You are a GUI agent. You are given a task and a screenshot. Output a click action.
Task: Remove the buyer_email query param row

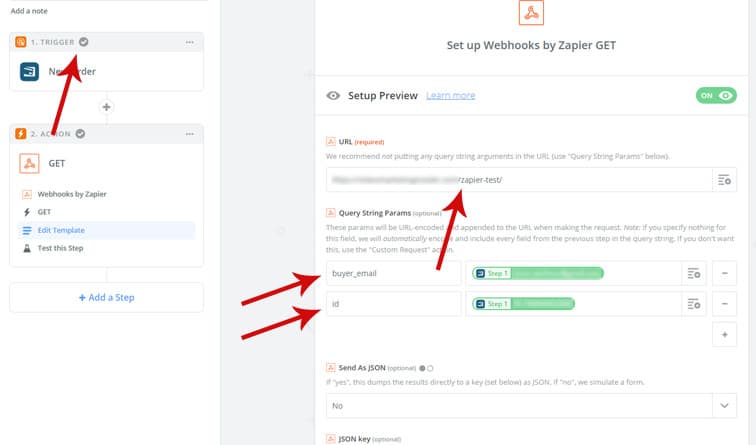point(724,273)
